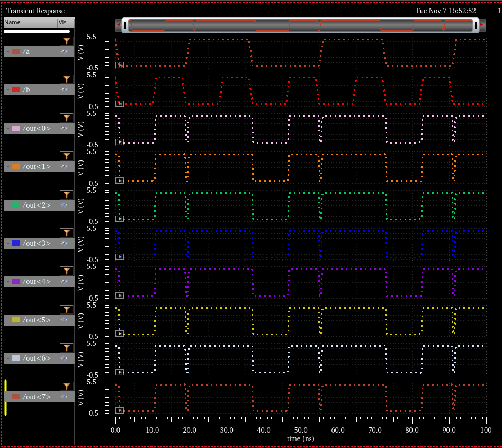Click the waveform overview pan slider

(301, 25)
